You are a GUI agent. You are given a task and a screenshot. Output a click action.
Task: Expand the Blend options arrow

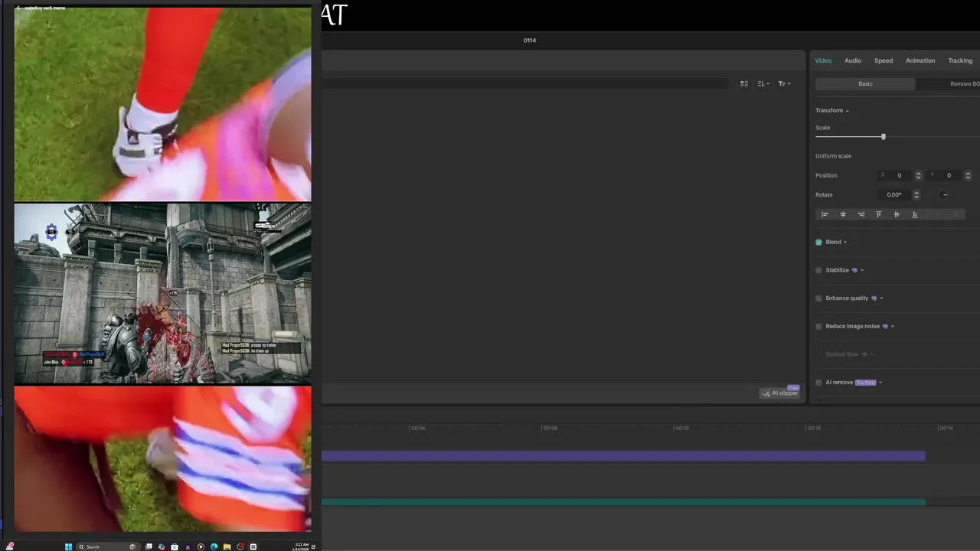click(x=845, y=243)
